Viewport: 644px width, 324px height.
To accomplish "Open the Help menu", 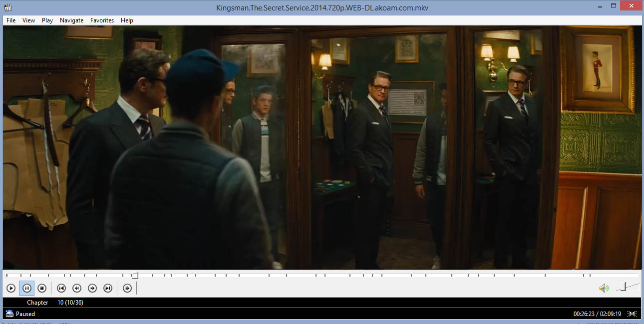I will pos(127,20).
